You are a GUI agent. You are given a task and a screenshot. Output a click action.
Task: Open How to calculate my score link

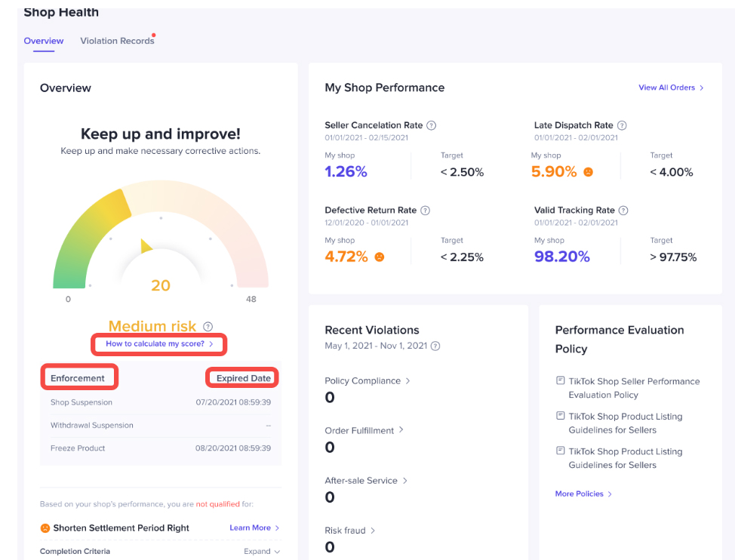click(159, 344)
